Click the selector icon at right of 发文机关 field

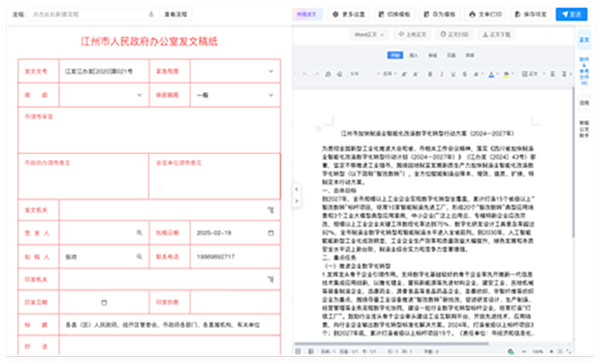click(271, 210)
